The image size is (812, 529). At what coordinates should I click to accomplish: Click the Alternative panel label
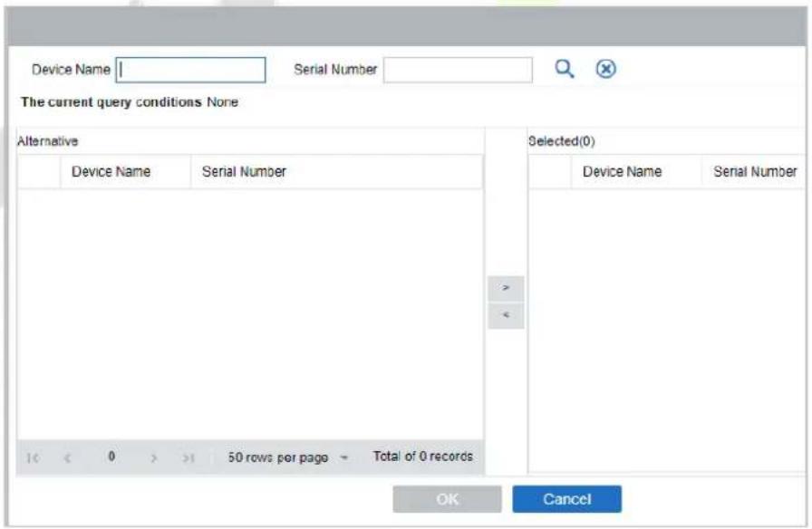[x=48, y=140]
